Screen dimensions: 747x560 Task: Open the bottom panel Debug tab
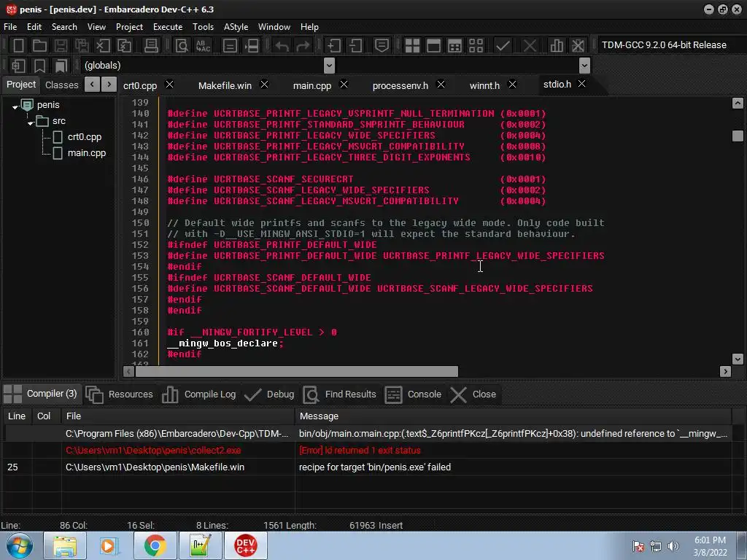tap(269, 394)
